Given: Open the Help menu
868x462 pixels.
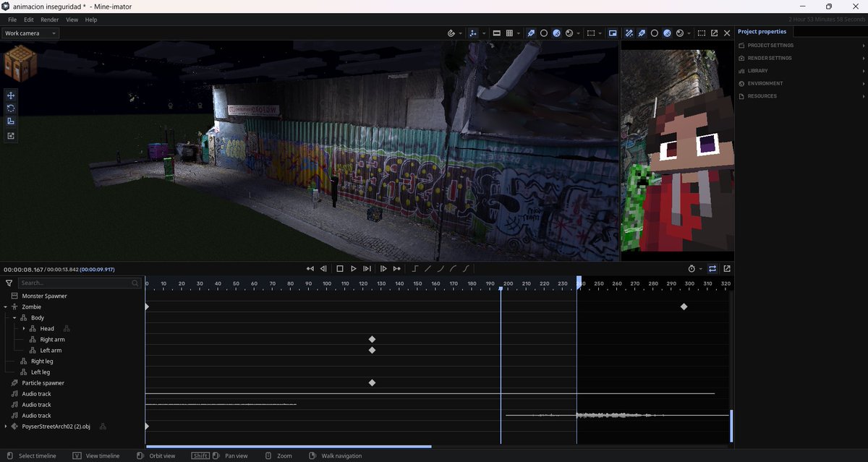Looking at the screenshot, I should [91, 20].
